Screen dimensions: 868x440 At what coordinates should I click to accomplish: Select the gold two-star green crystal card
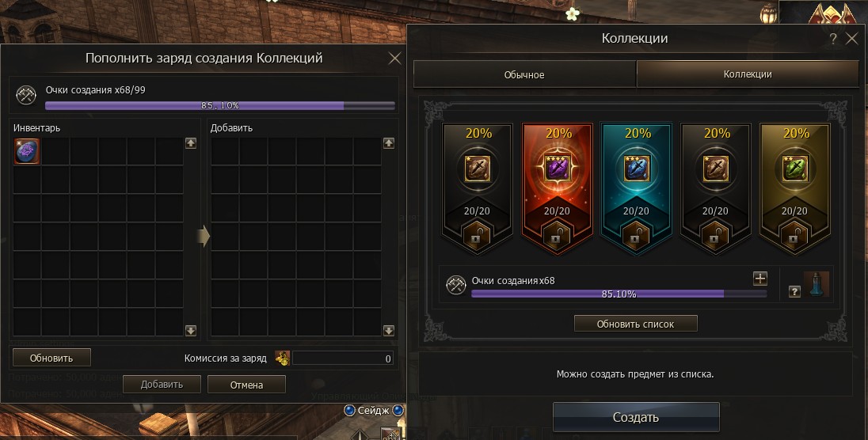tap(795, 188)
